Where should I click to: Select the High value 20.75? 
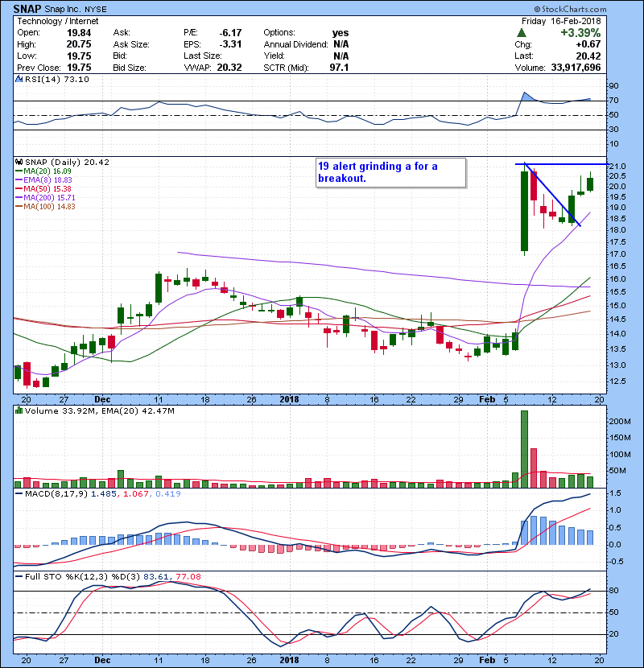click(79, 44)
